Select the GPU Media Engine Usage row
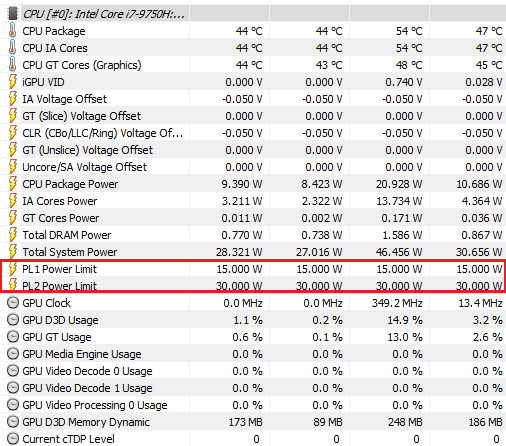The width and height of the screenshot is (506, 446). pos(253,354)
